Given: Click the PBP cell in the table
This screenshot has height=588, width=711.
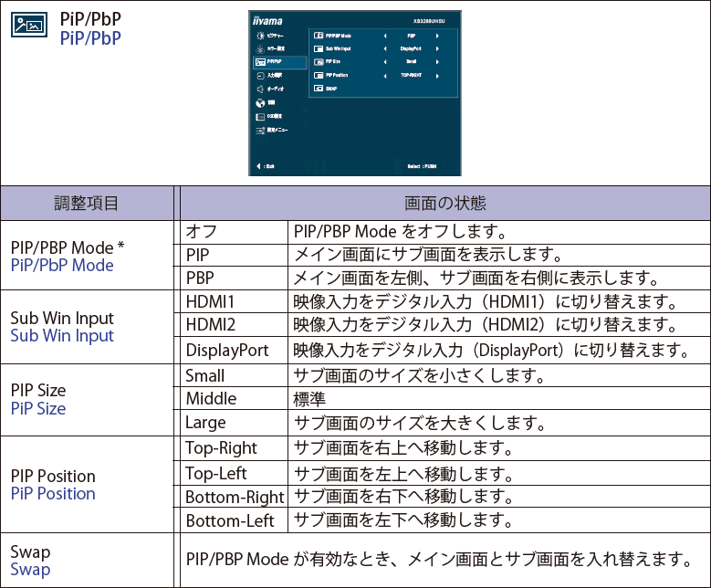Looking at the screenshot, I should click(234, 278).
